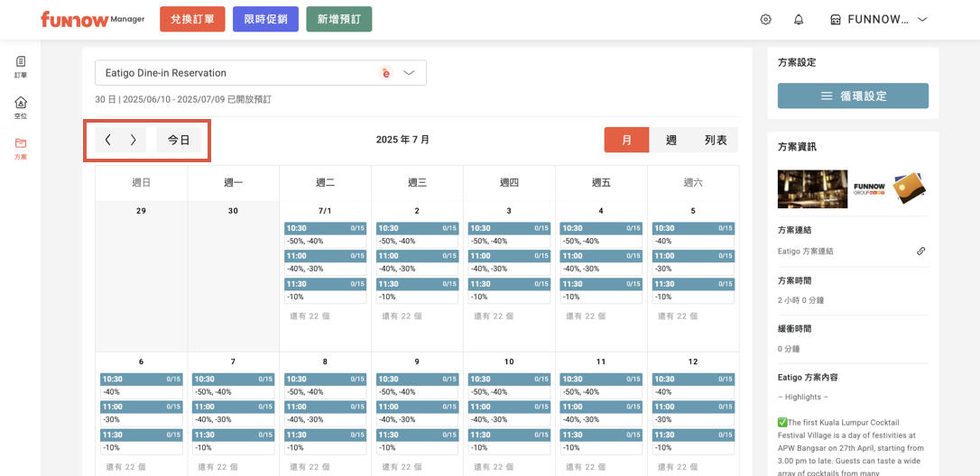Viewport: 980px width, 476px height.
Task: Click 限時促銷 flash sale button
Action: (x=265, y=20)
